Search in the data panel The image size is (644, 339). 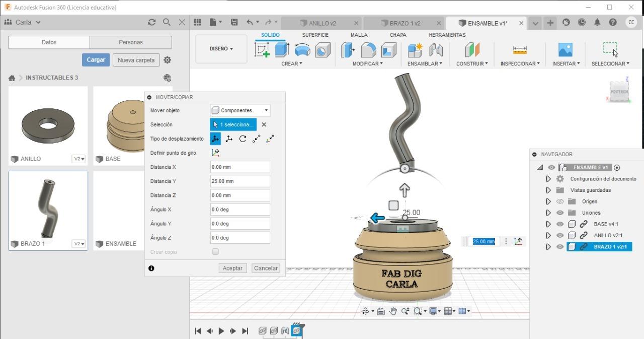click(167, 22)
